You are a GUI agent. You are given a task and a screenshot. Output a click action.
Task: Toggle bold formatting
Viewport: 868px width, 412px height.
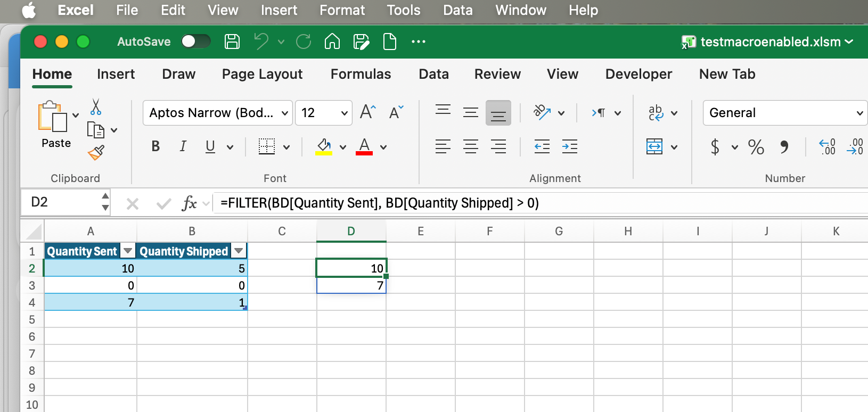point(155,146)
